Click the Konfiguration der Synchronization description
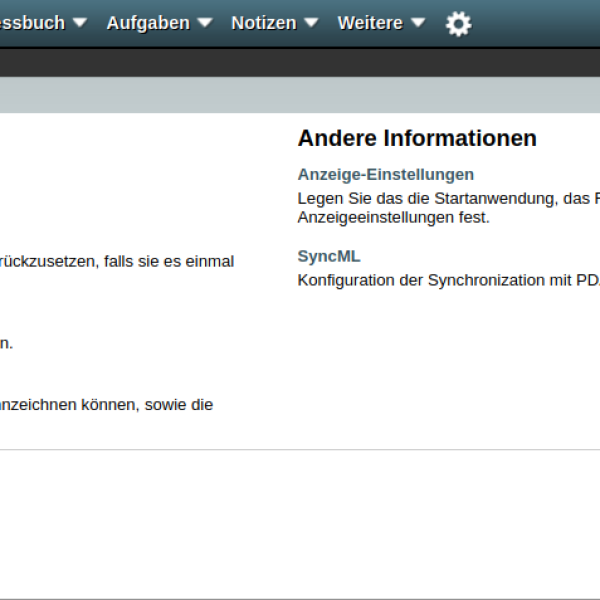The height and width of the screenshot is (600, 600). (448, 280)
